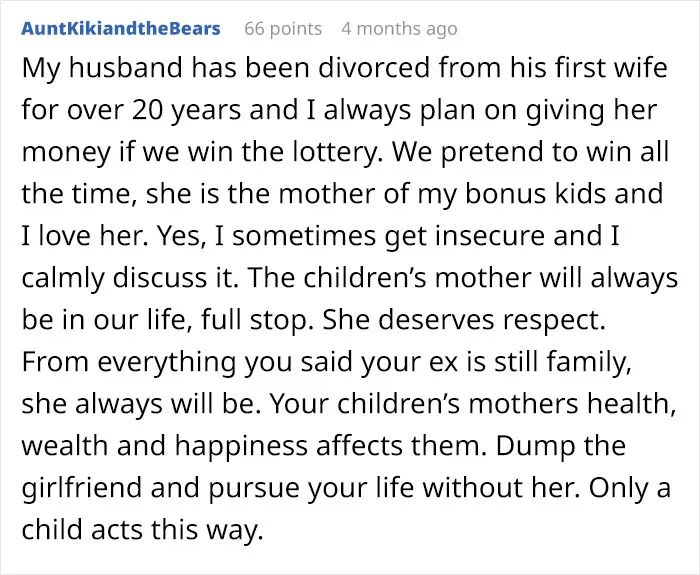Image resolution: width=700 pixels, height=575 pixels.
Task: Click the 66 points score label
Action: tap(283, 29)
